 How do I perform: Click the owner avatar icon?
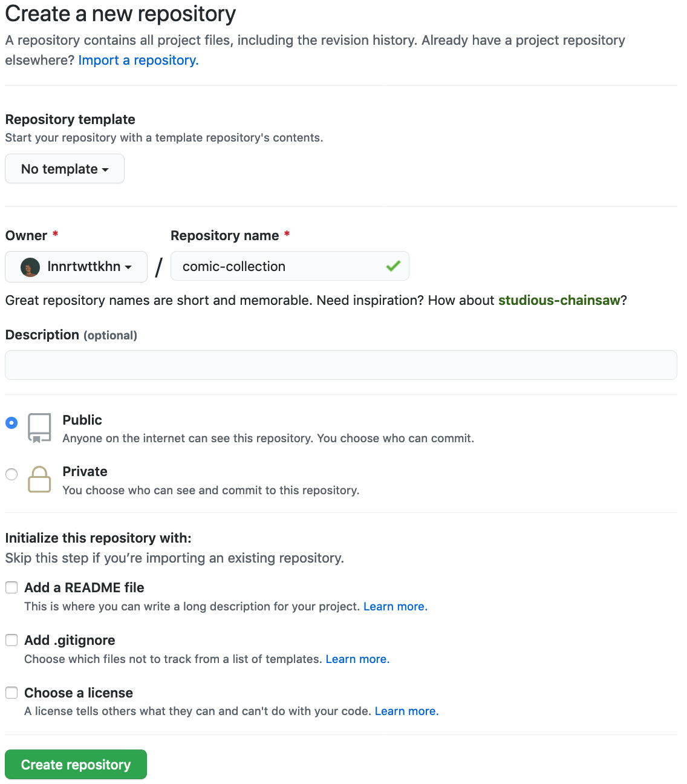pos(30,267)
